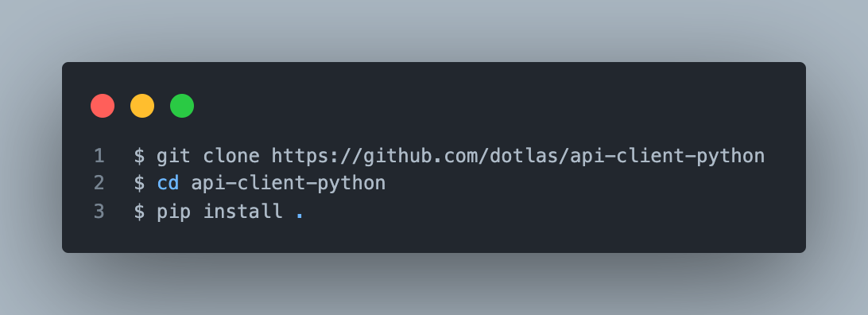Click the https:// part of the URL
This screenshot has width=868, height=315.
(316, 156)
